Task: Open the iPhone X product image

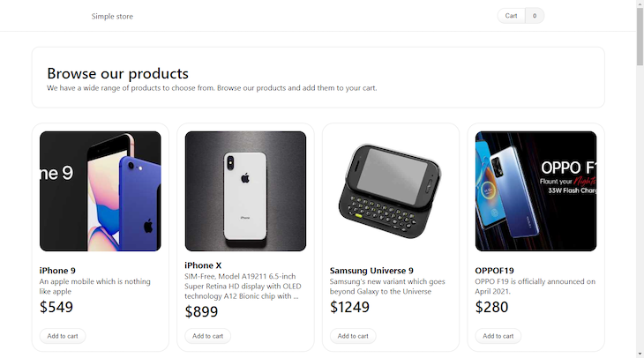Action: 245,191
